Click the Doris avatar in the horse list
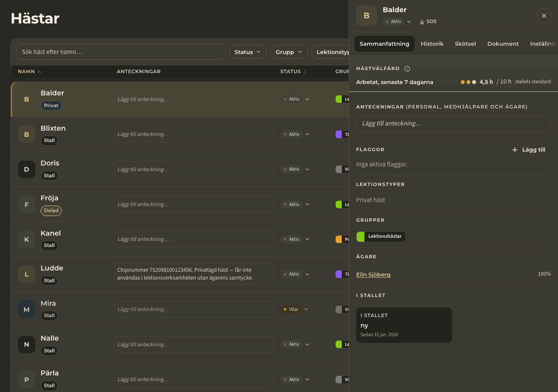 point(27,169)
